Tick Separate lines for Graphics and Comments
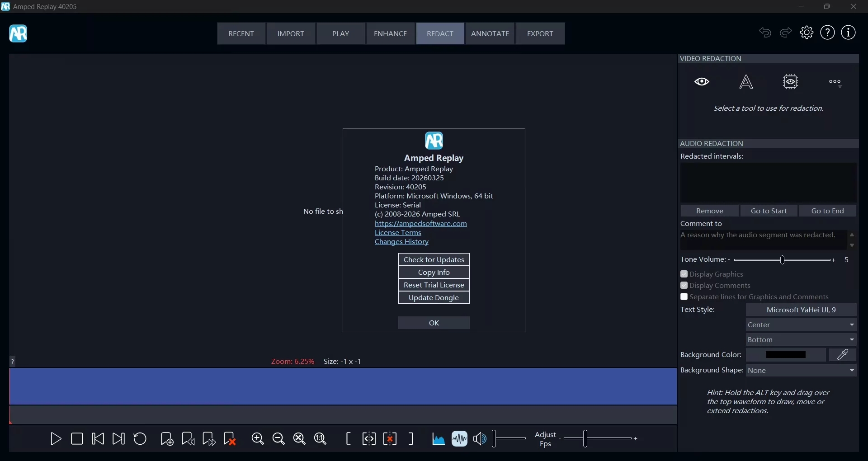868x461 pixels. point(684,297)
